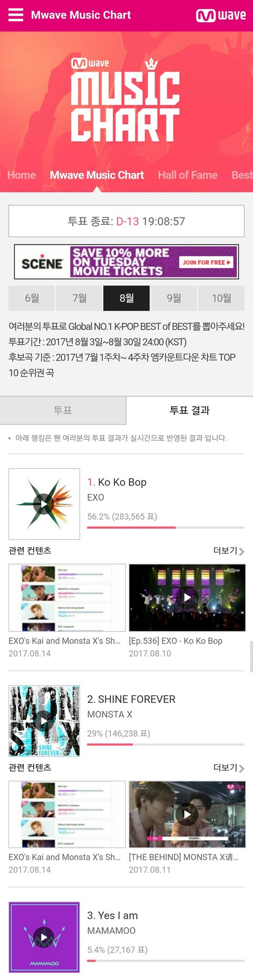Screen dimensions: 253x980
Task: Switch to 투표 결과 results tab
Action: coord(190,410)
